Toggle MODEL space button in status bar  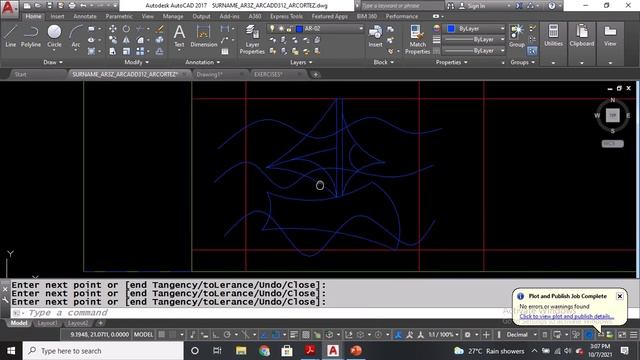tap(143, 335)
